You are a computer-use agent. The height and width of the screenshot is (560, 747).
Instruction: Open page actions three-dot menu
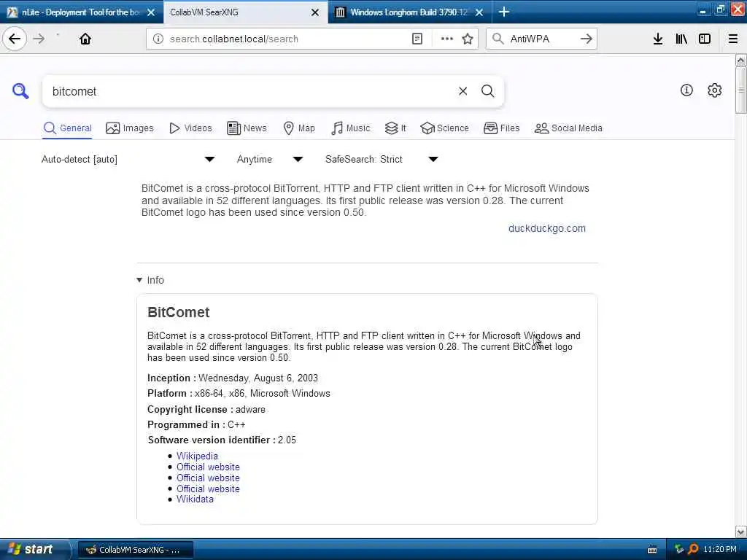click(447, 39)
